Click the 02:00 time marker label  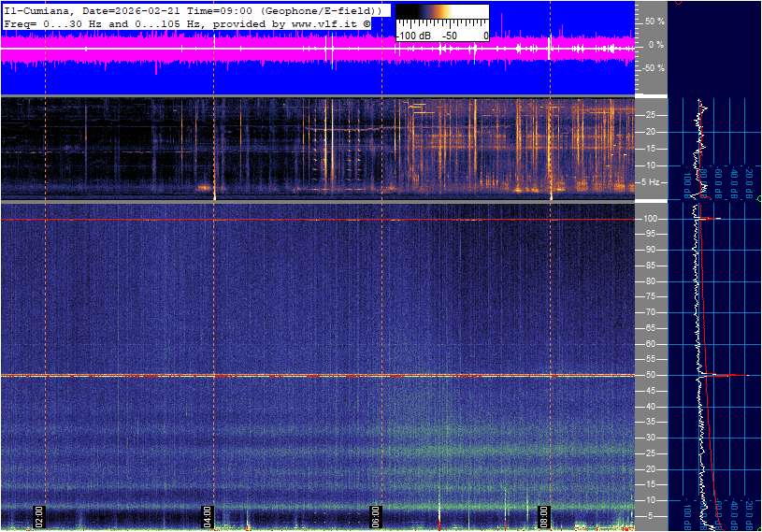tap(39, 514)
